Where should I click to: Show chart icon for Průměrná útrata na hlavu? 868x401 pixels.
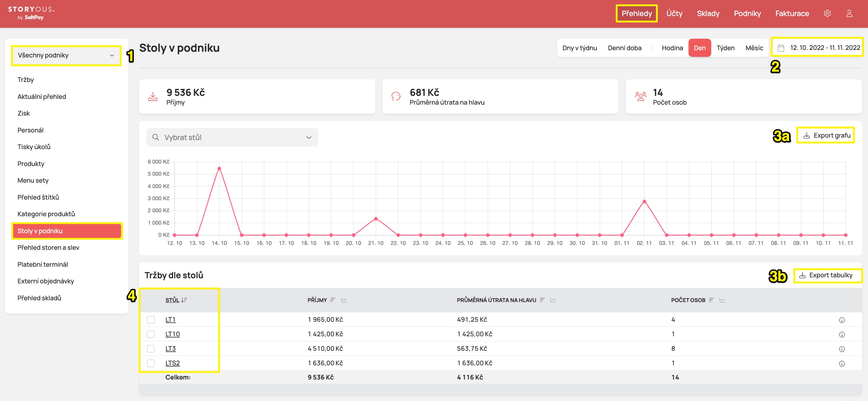coord(553,300)
